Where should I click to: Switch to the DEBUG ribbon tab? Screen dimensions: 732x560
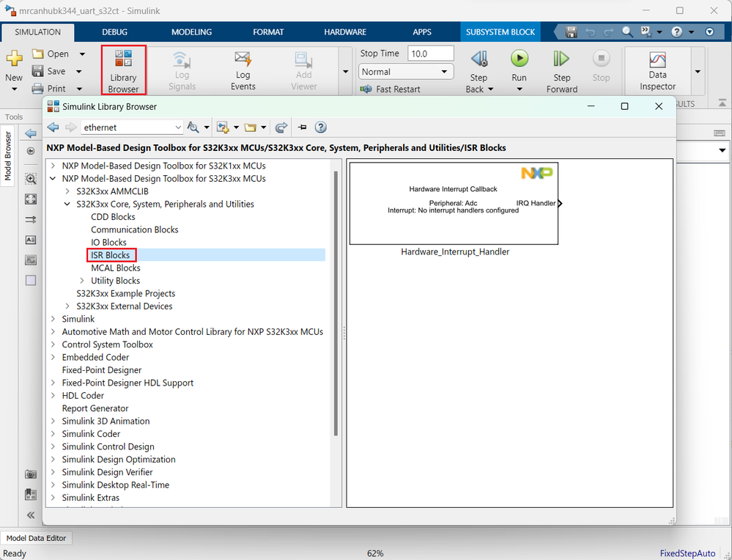click(x=114, y=32)
